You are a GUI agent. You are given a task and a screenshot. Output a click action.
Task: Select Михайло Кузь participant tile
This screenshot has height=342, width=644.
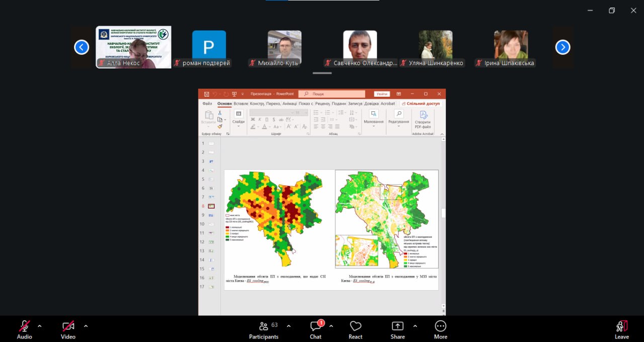[284, 47]
